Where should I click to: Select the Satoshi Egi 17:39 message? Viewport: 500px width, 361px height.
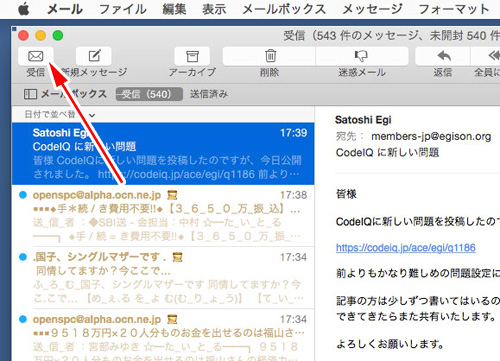click(x=163, y=154)
